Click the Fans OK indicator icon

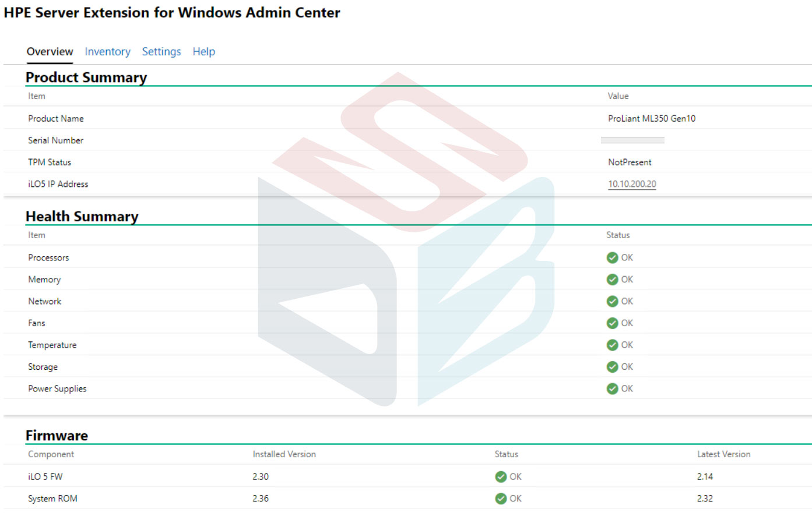pos(613,323)
